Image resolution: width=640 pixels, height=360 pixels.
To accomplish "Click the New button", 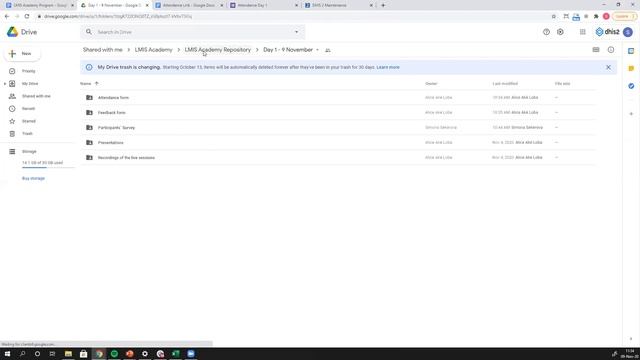I will pos(22,53).
